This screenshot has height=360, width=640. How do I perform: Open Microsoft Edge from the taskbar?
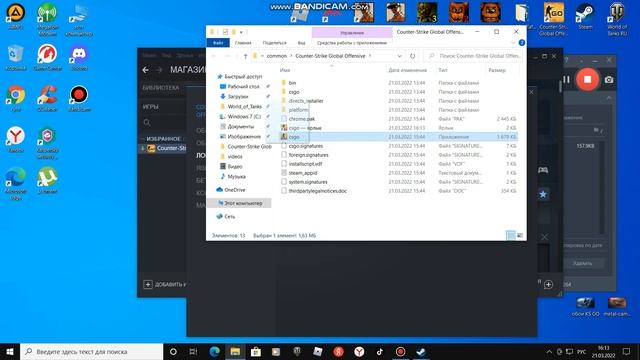(x=214, y=351)
